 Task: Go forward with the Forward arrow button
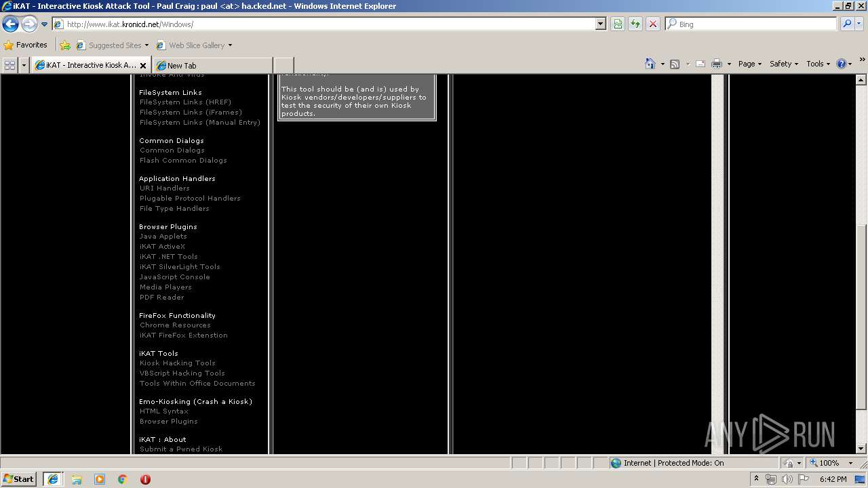tap(29, 24)
